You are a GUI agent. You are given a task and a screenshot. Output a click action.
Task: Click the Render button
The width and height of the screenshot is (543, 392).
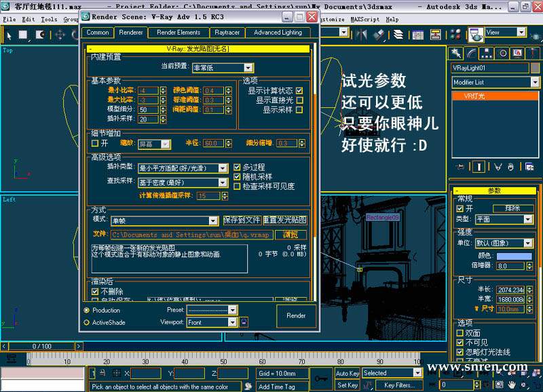tap(296, 315)
